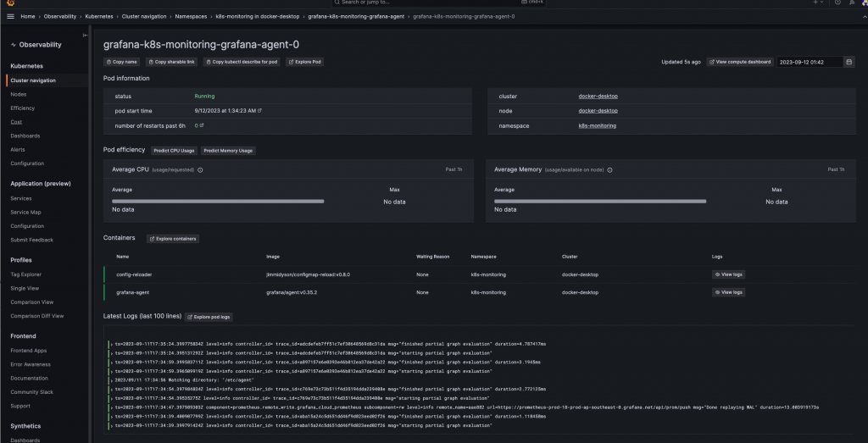Open k8s-monitoring in docker-desktop breadcrumb
The height and width of the screenshot is (443, 868).
point(258,17)
